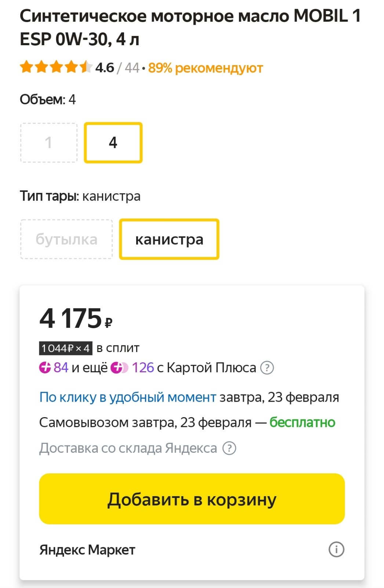Click the second Plus card cashback icon
384x588 pixels.
coord(119,367)
